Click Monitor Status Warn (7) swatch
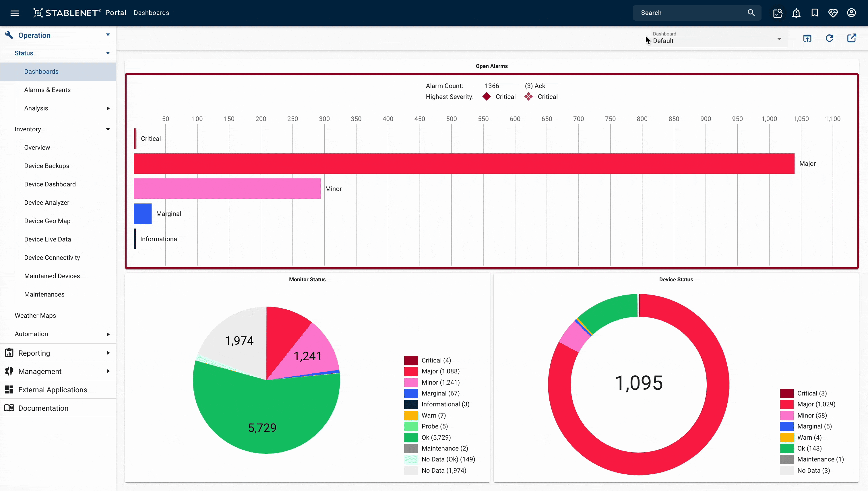 pos(411,415)
